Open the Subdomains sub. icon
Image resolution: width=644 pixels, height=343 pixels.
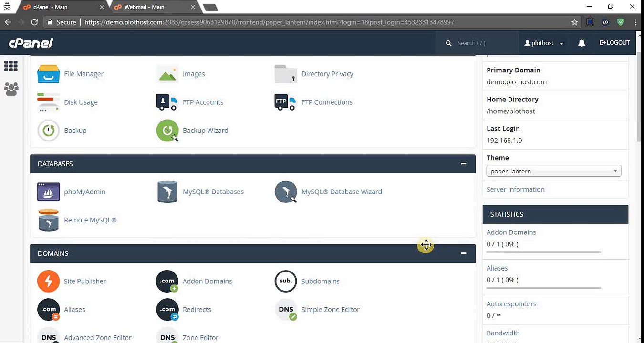coord(286,281)
